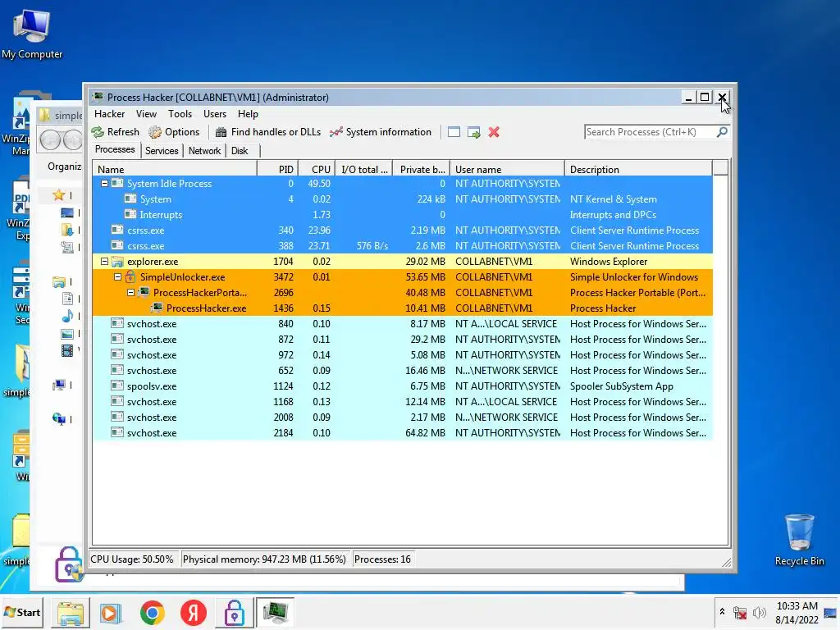The image size is (840, 630).
Task: Select the svchost.exe row with PID 2184
Action: click(x=403, y=433)
